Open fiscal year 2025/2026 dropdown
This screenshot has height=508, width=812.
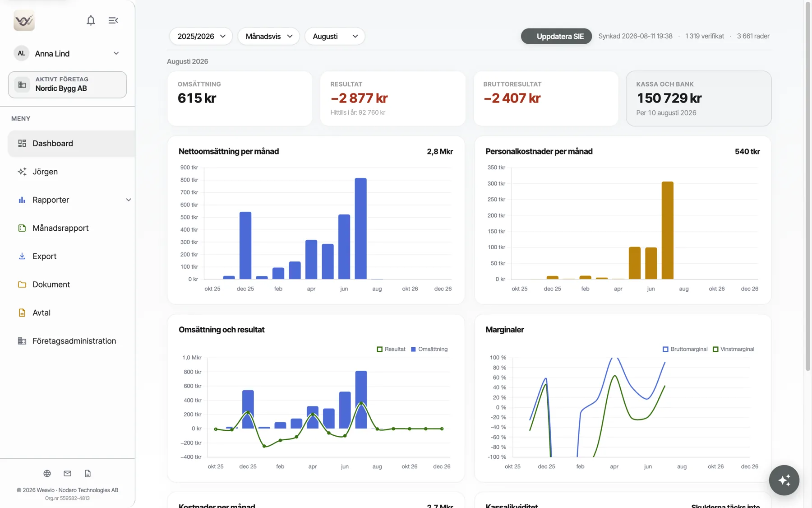(x=201, y=36)
